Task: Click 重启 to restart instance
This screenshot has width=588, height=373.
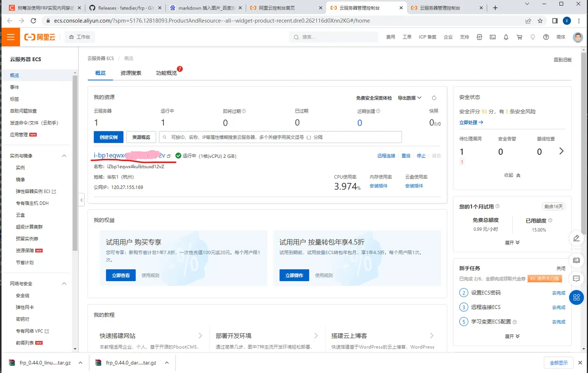Action: [x=406, y=156]
